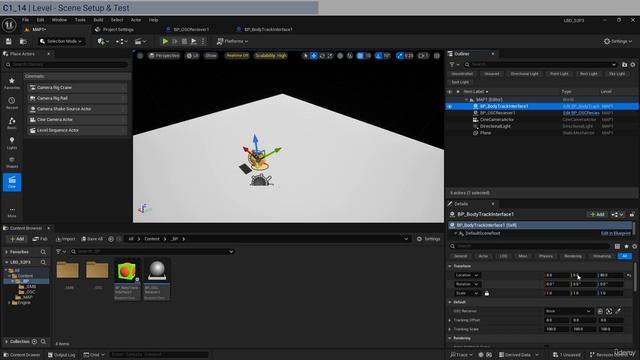This screenshot has height=360, width=640.
Task: Open the Output Log button
Action: click(x=61, y=355)
